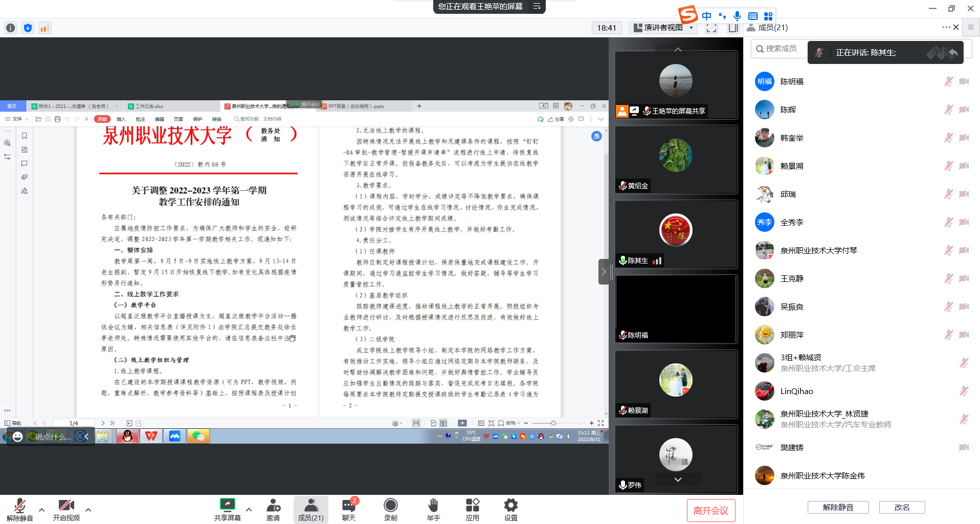This screenshot has width=980, height=524.
Task: Toggle 陈明福's camera icon in list
Action: coord(964,81)
